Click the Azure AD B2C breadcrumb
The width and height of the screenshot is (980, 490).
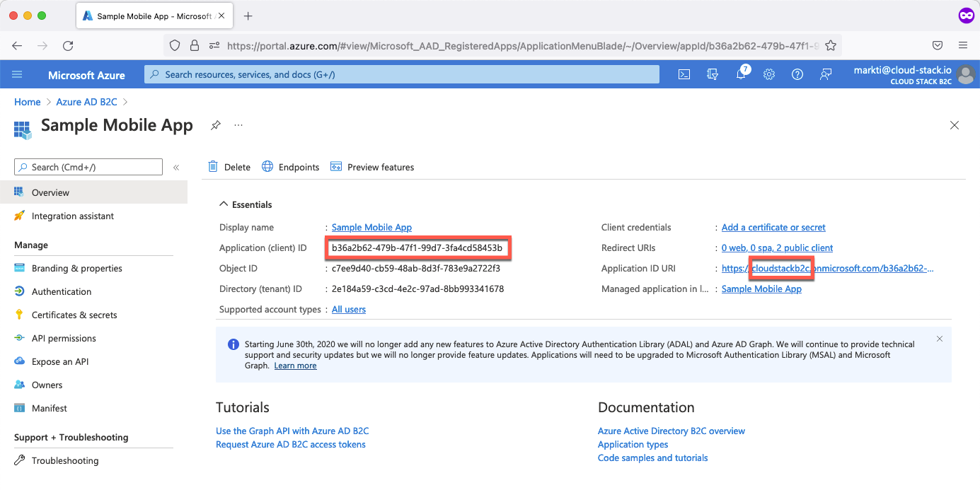[x=86, y=102]
